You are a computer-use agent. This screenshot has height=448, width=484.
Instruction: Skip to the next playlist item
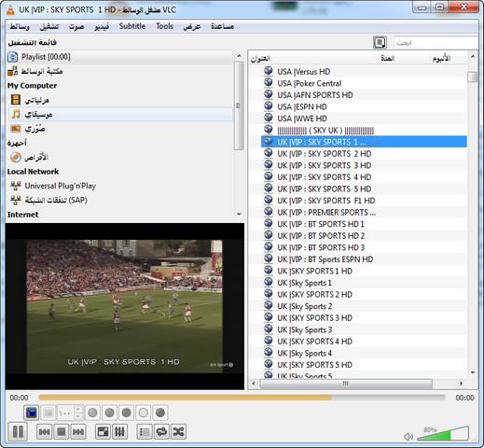click(77, 431)
